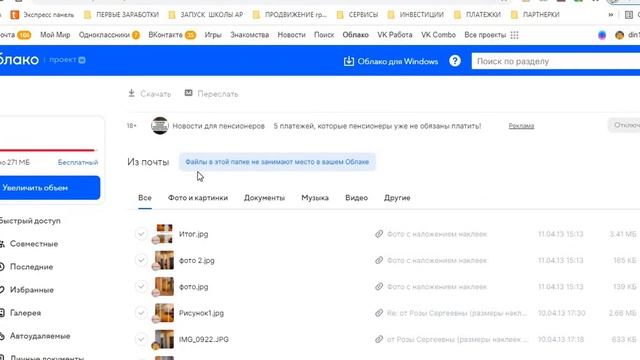Switch to the Видео tab

tap(356, 198)
